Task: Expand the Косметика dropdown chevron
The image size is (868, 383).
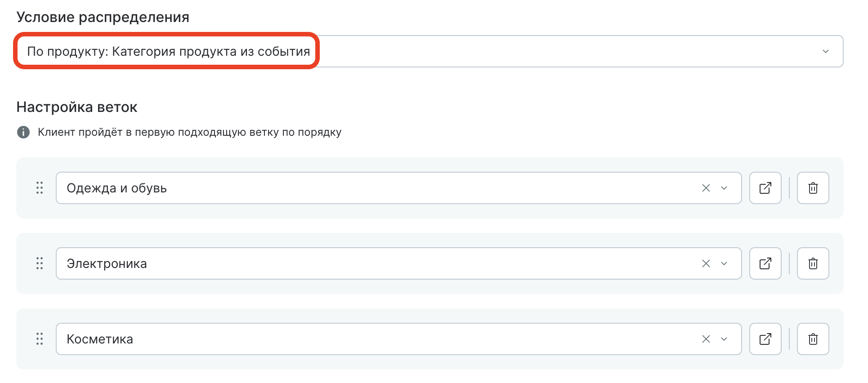Action: [724, 339]
